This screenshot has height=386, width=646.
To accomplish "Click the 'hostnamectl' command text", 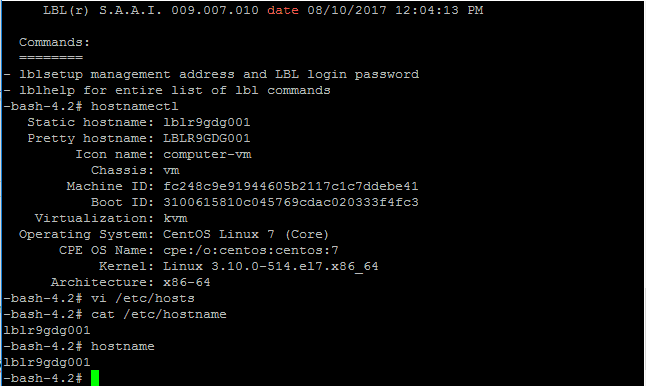I will [x=134, y=106].
